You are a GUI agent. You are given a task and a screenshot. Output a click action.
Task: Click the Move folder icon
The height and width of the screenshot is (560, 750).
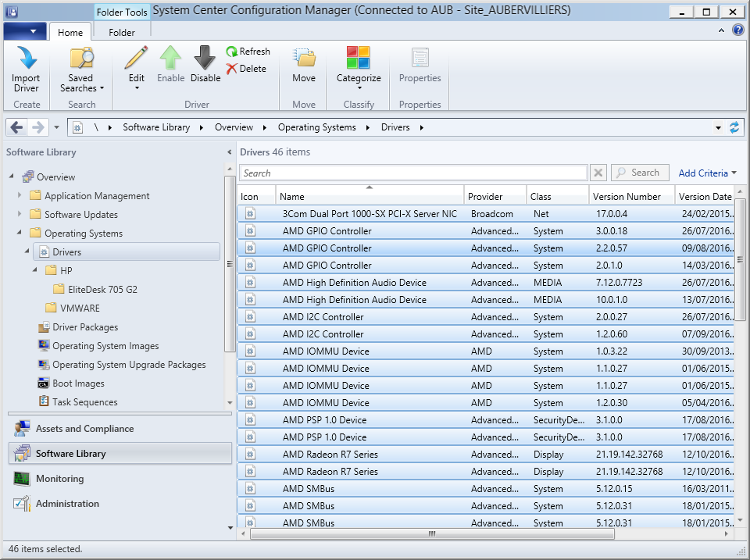click(304, 58)
